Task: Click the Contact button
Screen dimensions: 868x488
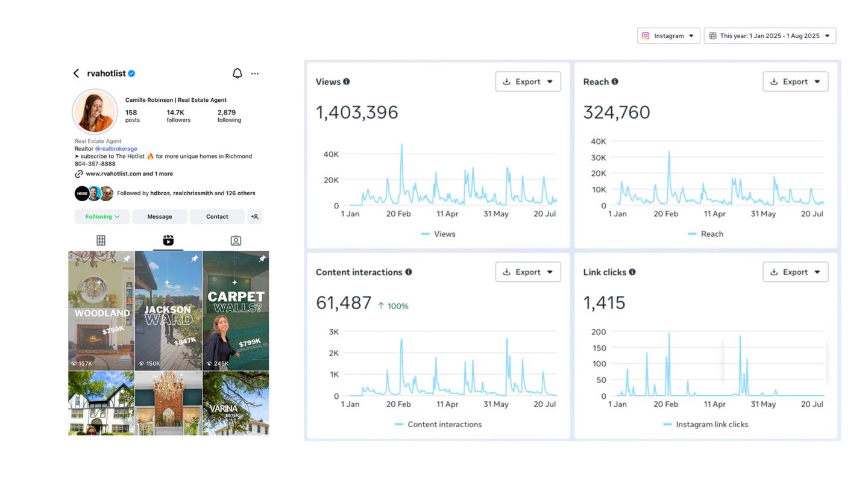Action: [217, 217]
